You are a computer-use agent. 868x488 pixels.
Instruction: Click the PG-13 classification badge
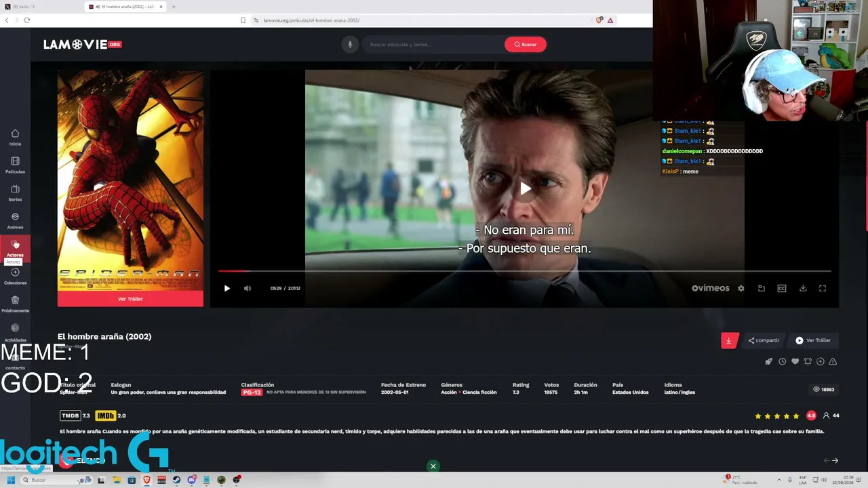coord(252,392)
